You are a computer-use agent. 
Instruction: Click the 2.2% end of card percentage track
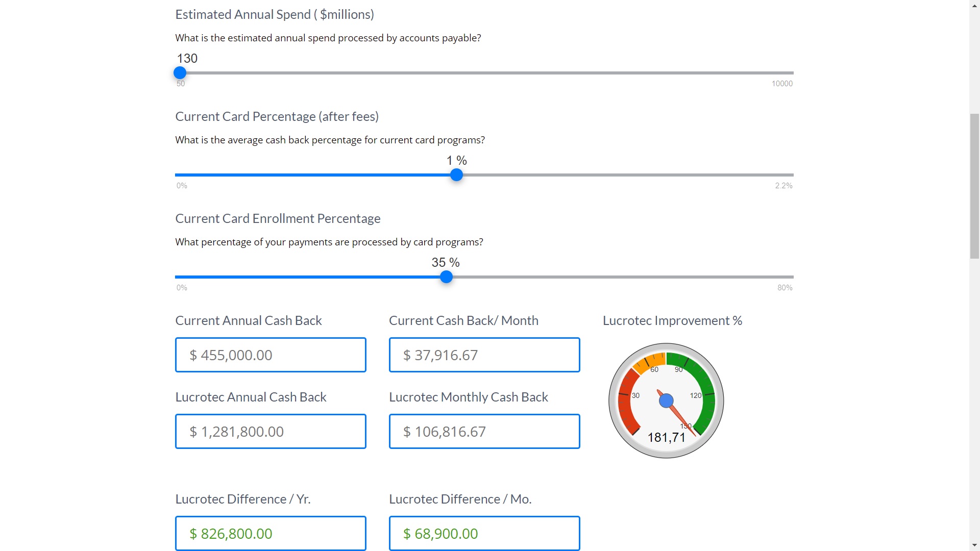(790, 175)
